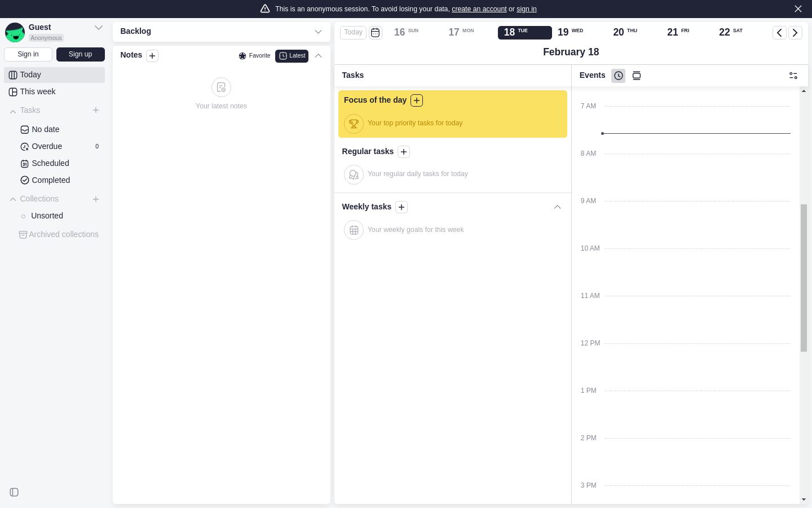Image resolution: width=812 pixels, height=508 pixels.
Task: Click trophy icon in Focus of the day
Action: (x=354, y=124)
